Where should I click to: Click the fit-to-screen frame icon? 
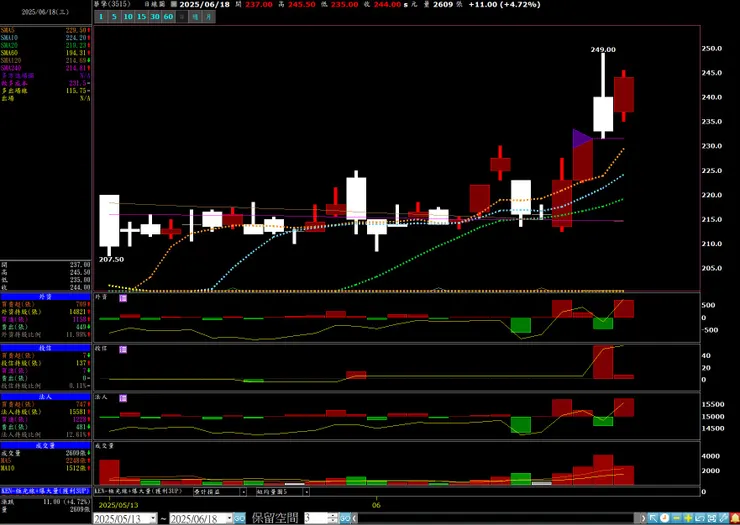712,518
